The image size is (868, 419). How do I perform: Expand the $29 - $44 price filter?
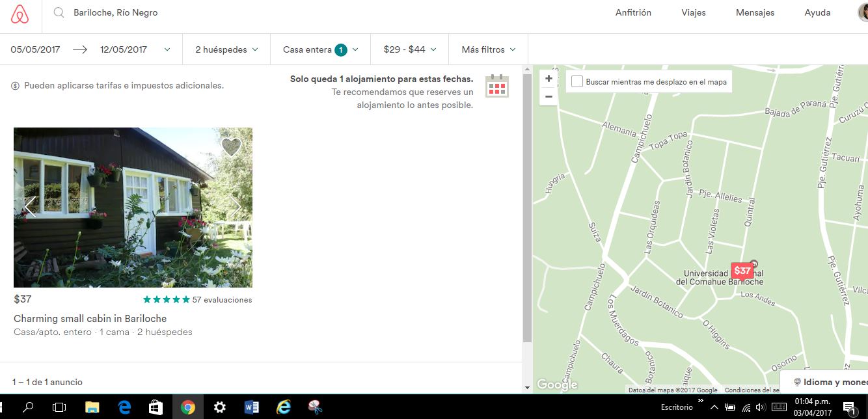pyautogui.click(x=409, y=49)
